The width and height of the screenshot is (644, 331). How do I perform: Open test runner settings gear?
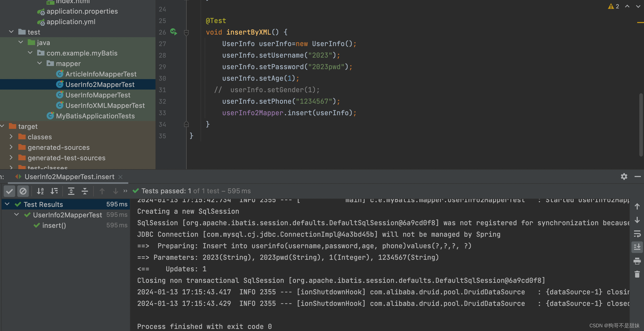[624, 176]
